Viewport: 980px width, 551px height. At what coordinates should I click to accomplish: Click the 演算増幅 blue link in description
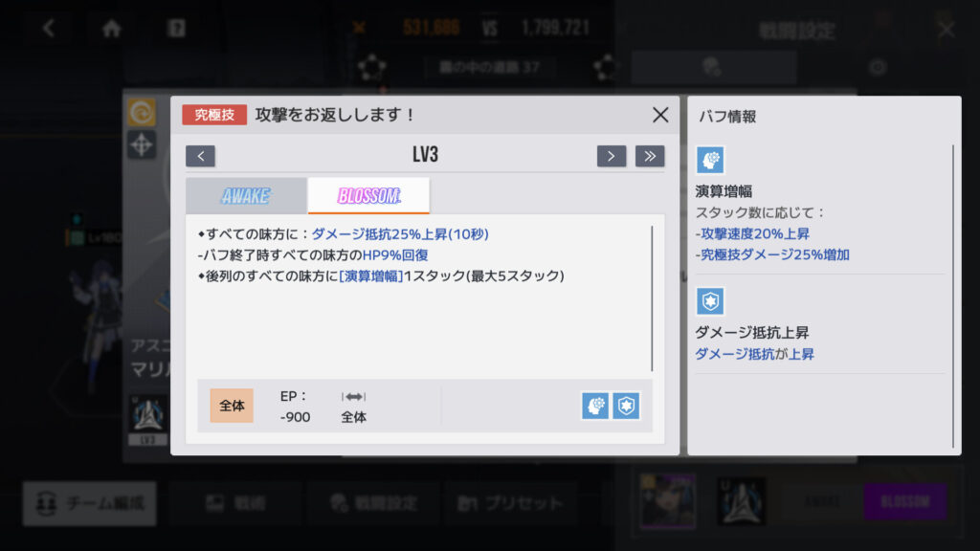[x=371, y=276]
